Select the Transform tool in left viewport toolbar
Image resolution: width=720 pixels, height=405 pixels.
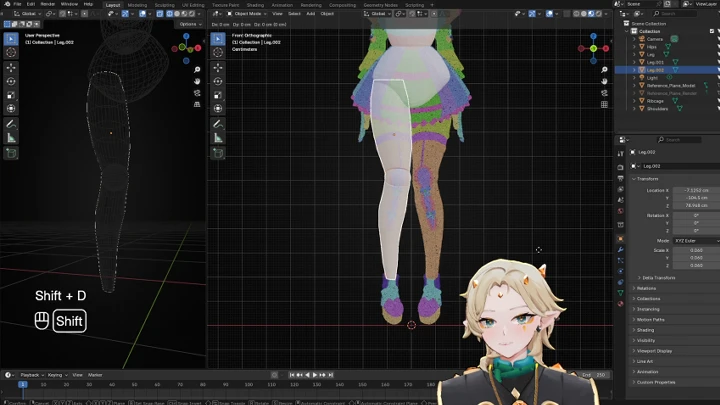(11, 109)
